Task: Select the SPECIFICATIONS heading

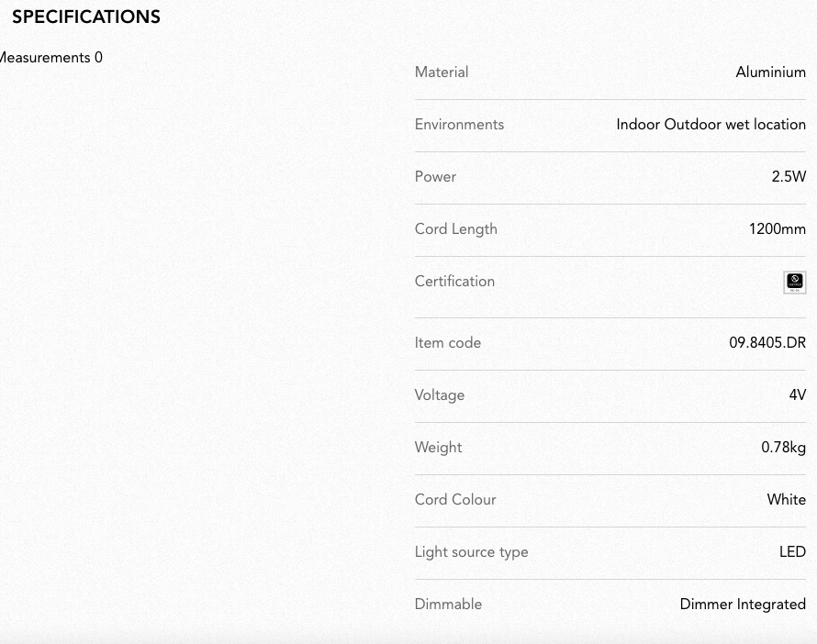Action: pyautogui.click(x=86, y=17)
